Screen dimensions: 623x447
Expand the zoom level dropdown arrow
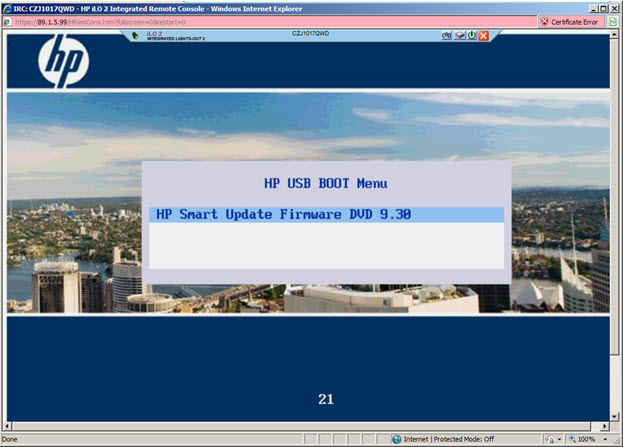point(606,439)
